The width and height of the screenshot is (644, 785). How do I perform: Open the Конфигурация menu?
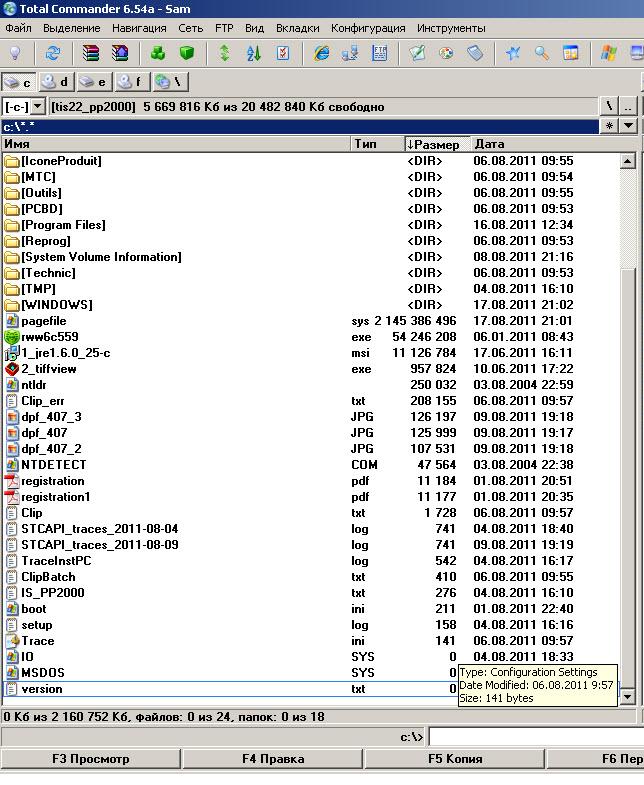[x=368, y=28]
